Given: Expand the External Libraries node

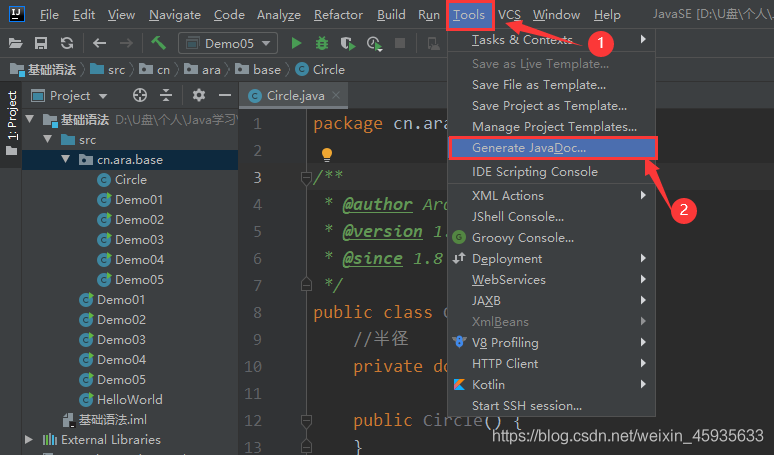Looking at the screenshot, I should pyautogui.click(x=29, y=439).
